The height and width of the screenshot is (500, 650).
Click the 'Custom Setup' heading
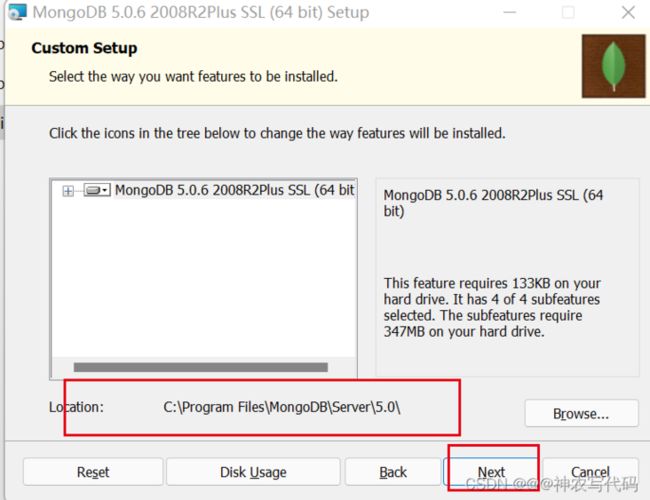click(x=84, y=48)
